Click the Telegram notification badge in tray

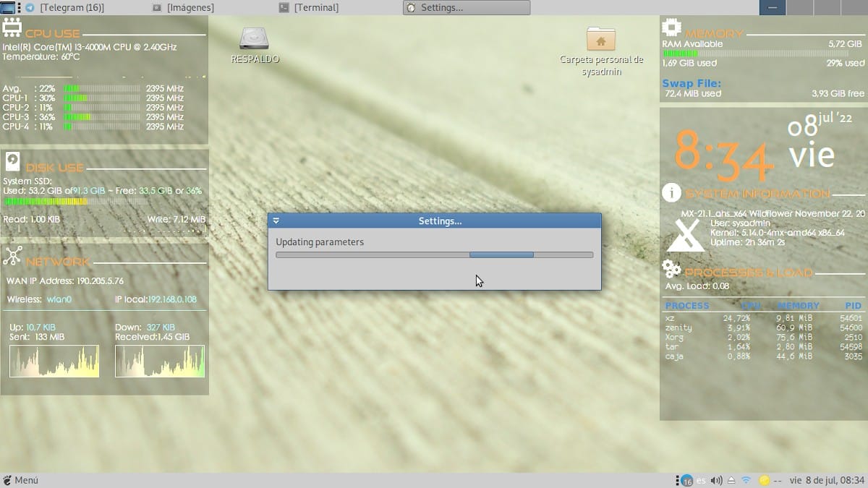pos(686,481)
